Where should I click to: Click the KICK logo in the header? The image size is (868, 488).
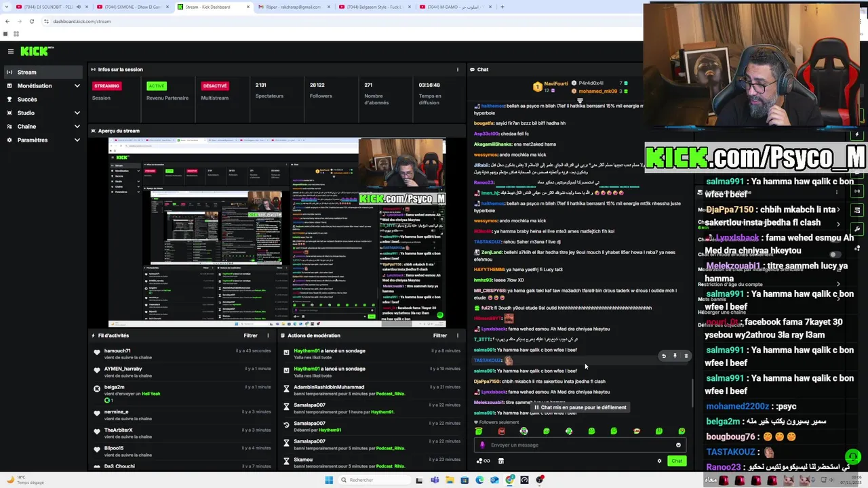point(37,51)
